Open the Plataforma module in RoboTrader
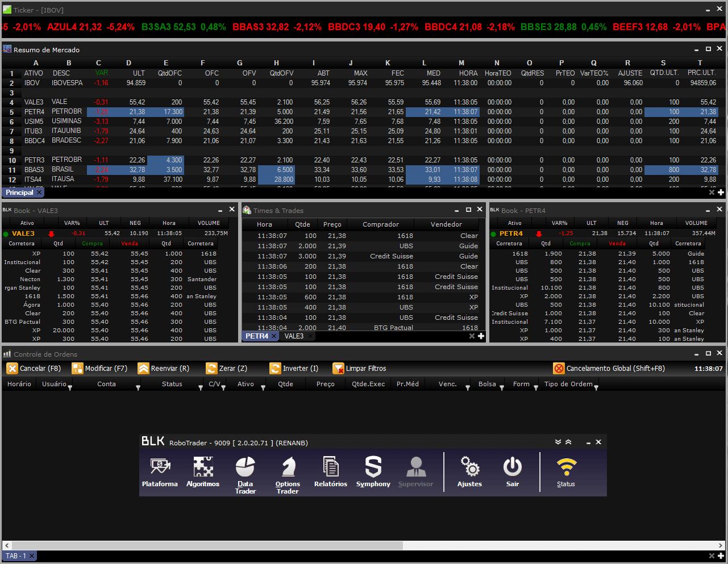Viewport: 728px width, 564px height. click(160, 472)
